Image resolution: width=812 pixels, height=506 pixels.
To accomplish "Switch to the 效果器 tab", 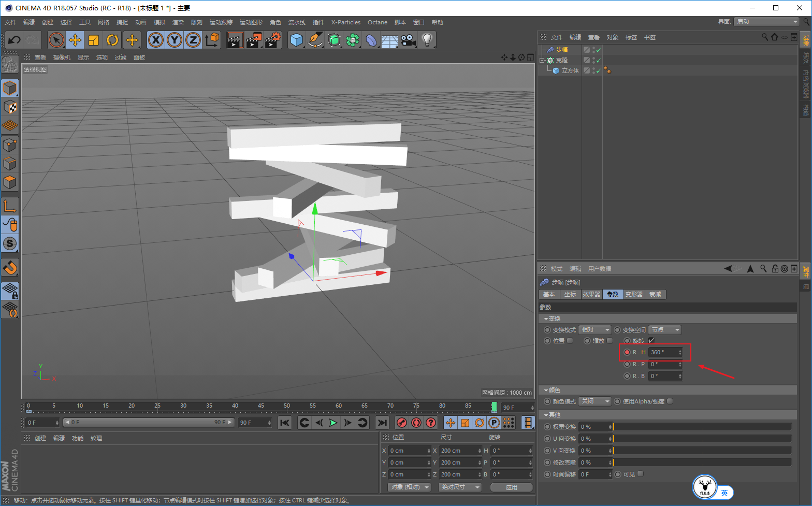I will point(591,294).
